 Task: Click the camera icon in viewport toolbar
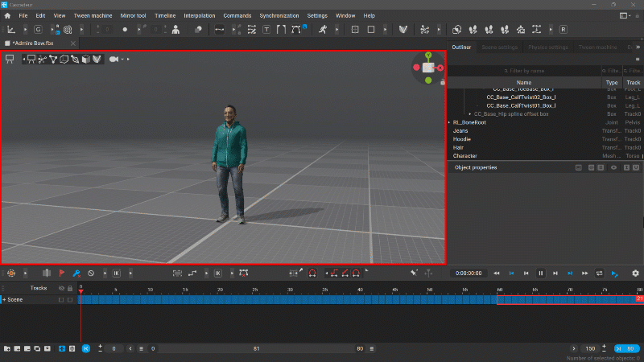(x=114, y=59)
